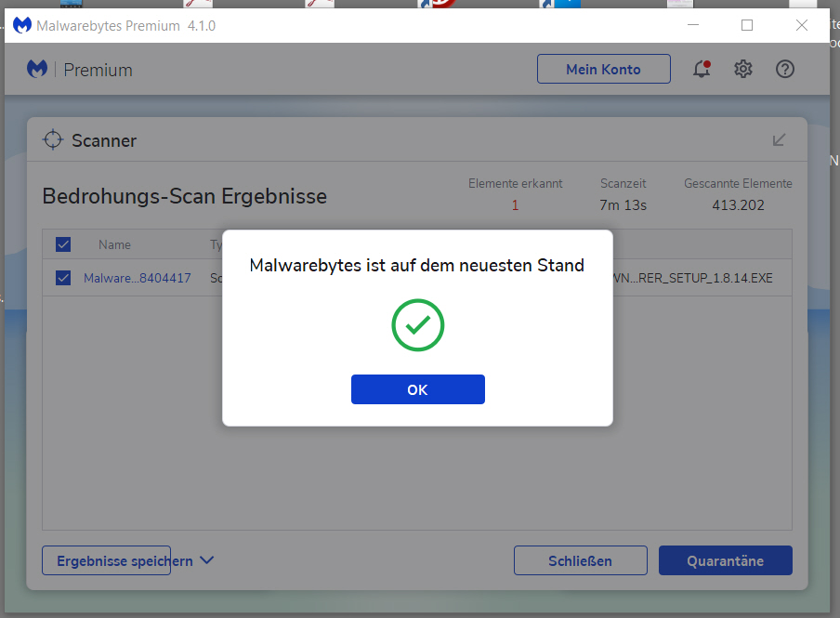Click the scanned elements value 413.202

click(738, 205)
